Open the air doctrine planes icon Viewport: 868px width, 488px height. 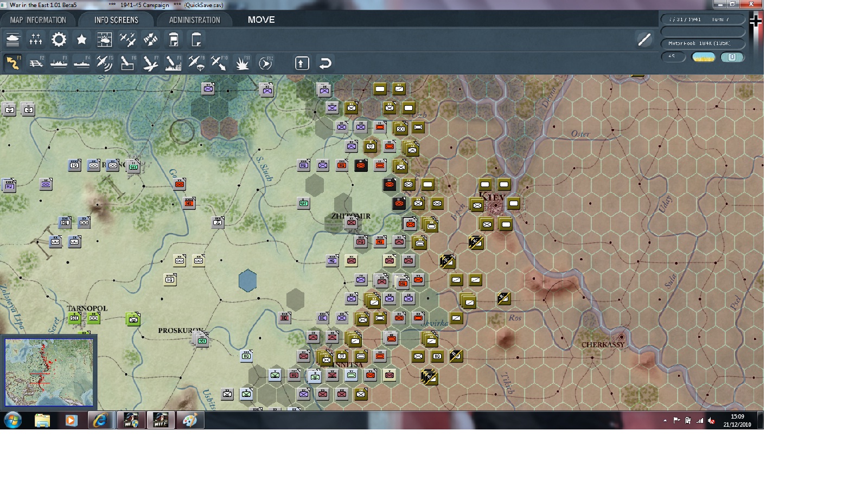pyautogui.click(x=127, y=40)
